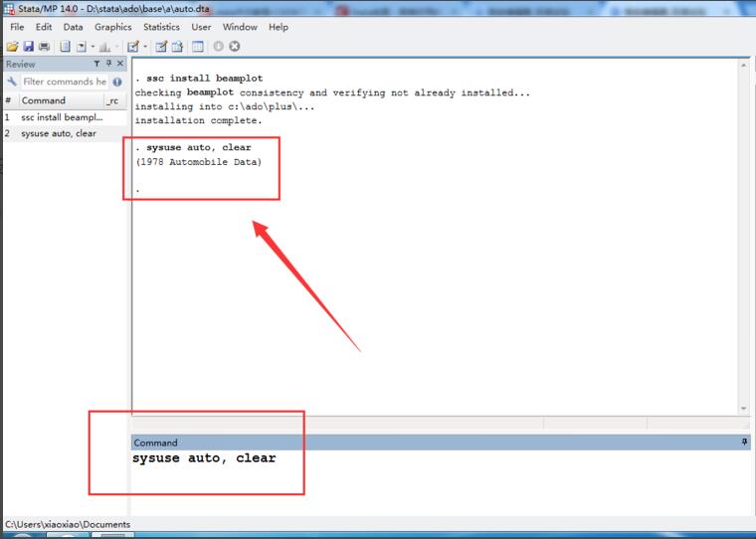Viewport: 756px width, 539px height.
Task: Click the Results scrollbar down arrow
Action: click(743, 409)
